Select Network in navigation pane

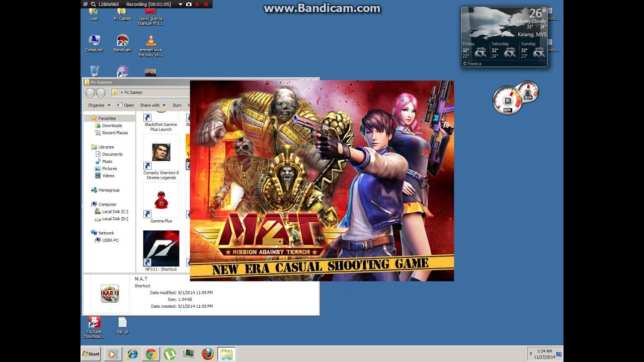(x=102, y=233)
